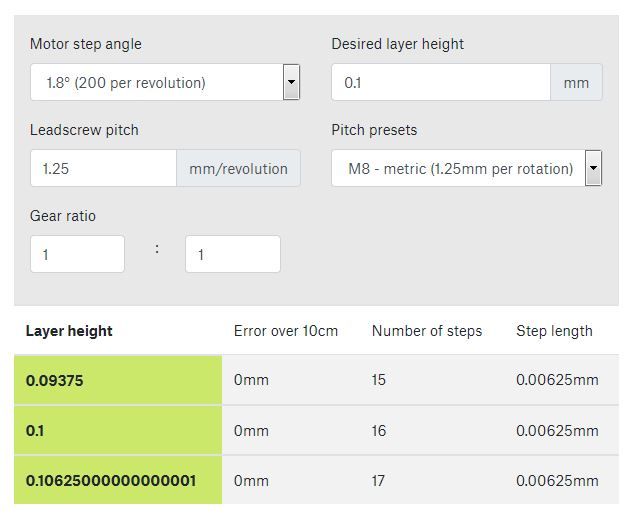Select the first Gear ratio input
Image resolution: width=639 pixels, height=518 pixels.
point(77,254)
